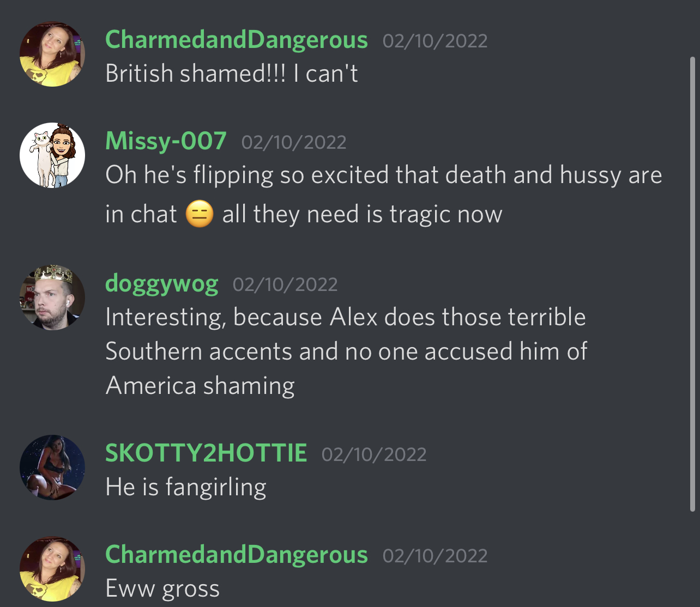This screenshot has width=700, height=607.
Task: Click Missy-007's message about death and hussy
Action: pyautogui.click(x=384, y=195)
